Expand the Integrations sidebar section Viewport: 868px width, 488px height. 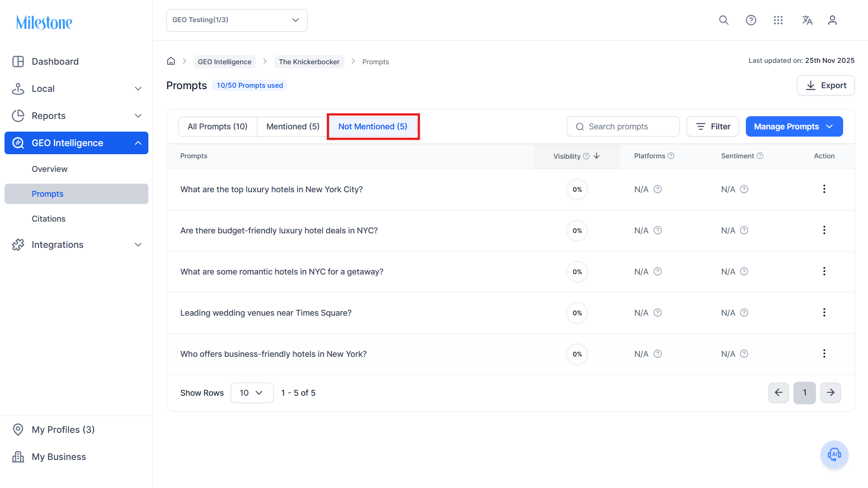(x=76, y=245)
